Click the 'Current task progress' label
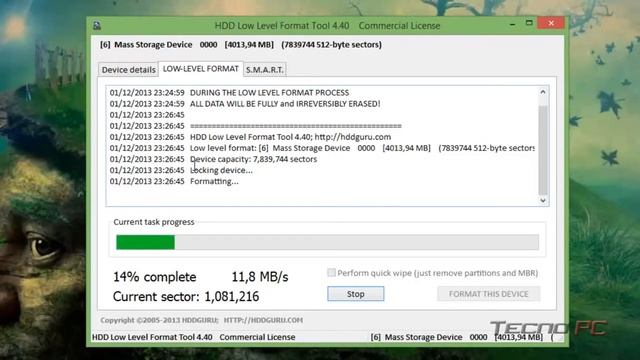This screenshot has height=360, width=640. point(154,222)
